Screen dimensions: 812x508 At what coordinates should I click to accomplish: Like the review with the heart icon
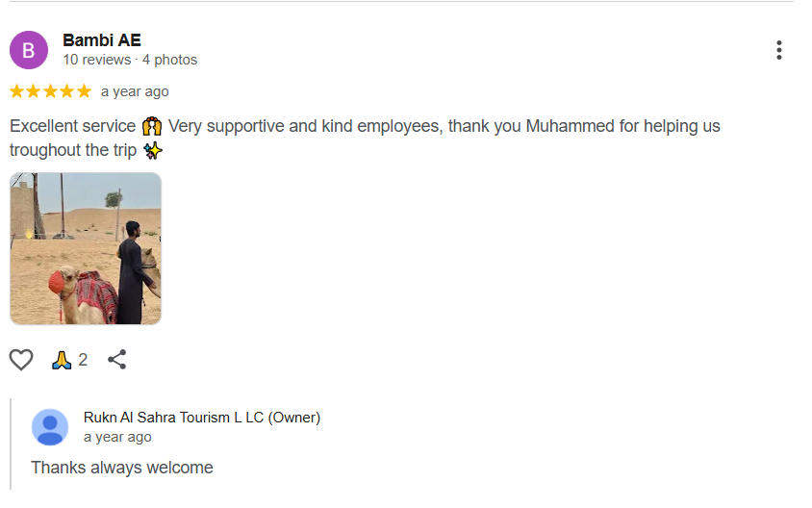click(21, 360)
